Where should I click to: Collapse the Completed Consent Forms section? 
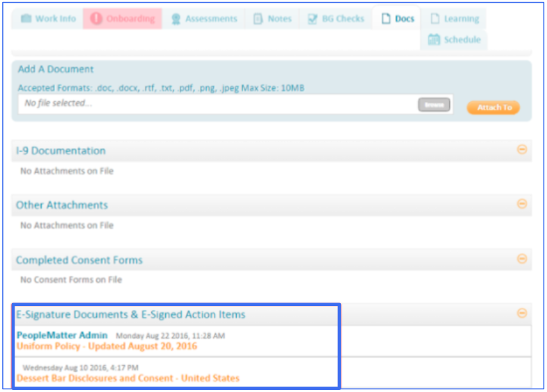(x=522, y=259)
